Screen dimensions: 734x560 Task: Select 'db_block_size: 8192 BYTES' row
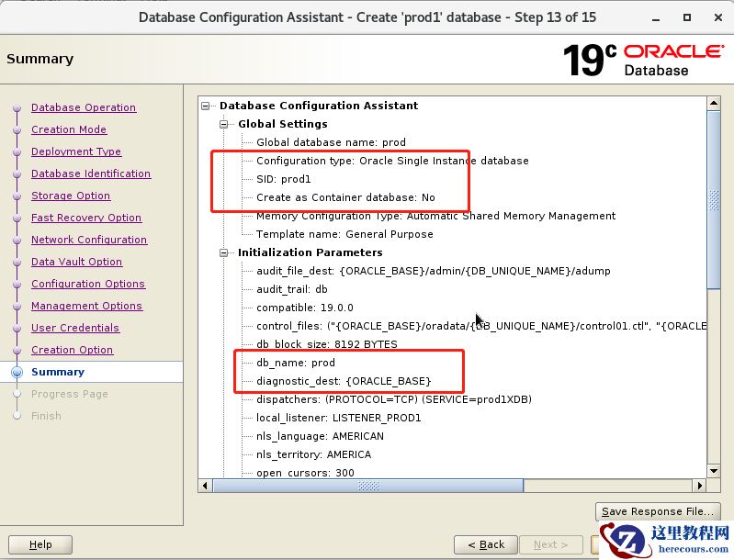[327, 344]
